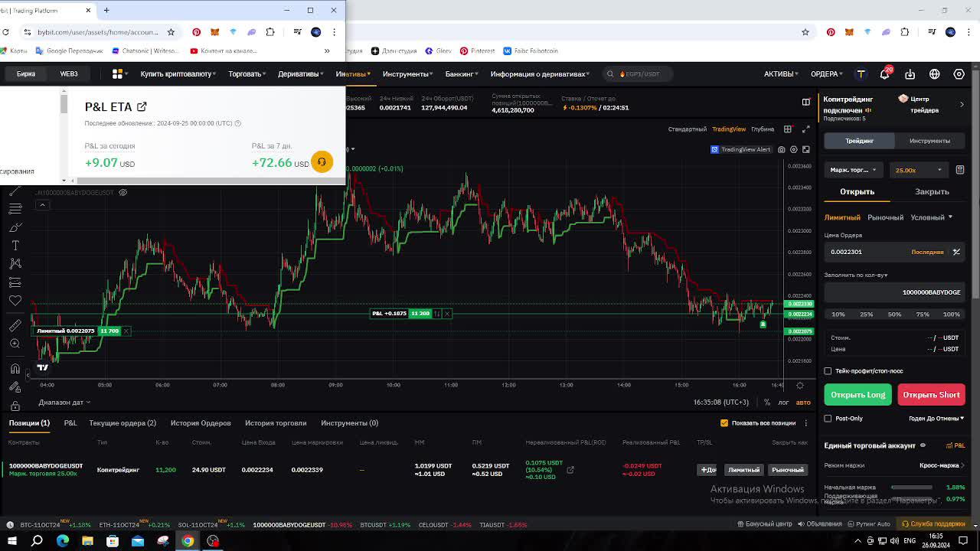This screenshot has width=980, height=551.
Task: Toggle the авто scale option
Action: (x=803, y=403)
